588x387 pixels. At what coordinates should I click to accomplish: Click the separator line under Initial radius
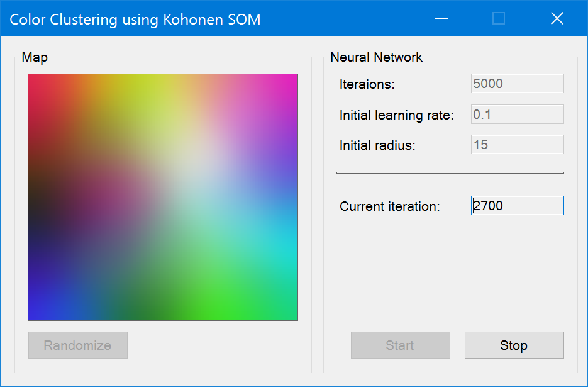(x=450, y=171)
